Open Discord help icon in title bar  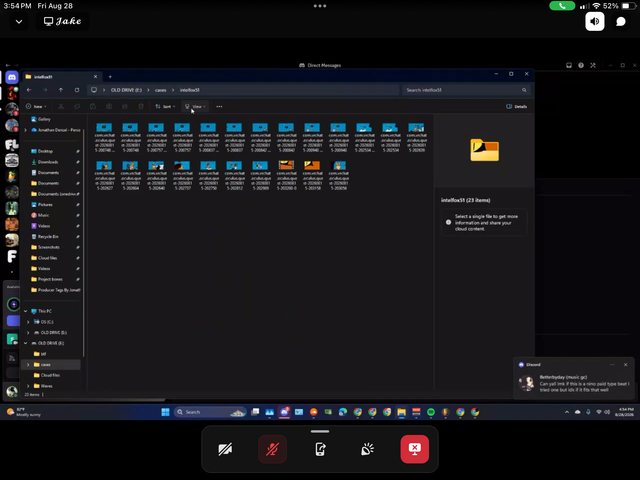pos(581,65)
